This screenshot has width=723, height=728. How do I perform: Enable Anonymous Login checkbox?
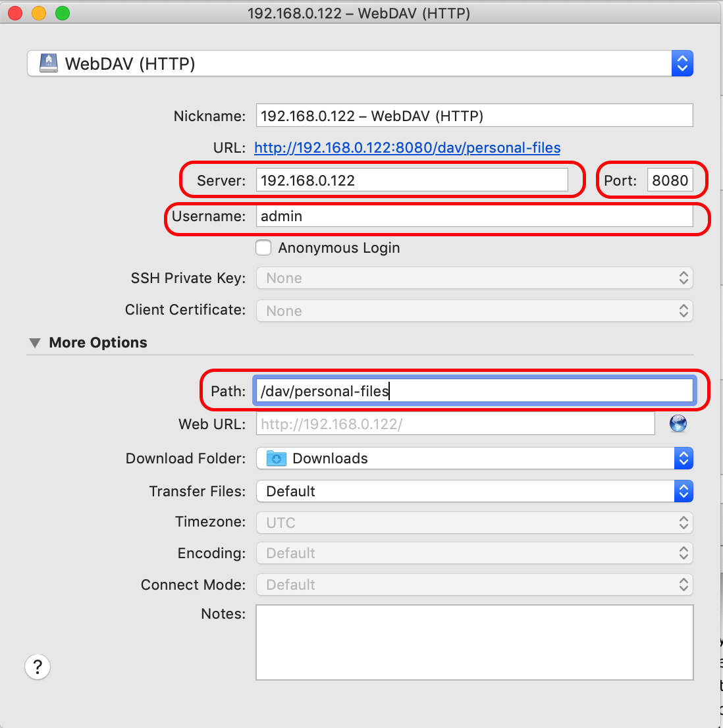coord(263,247)
